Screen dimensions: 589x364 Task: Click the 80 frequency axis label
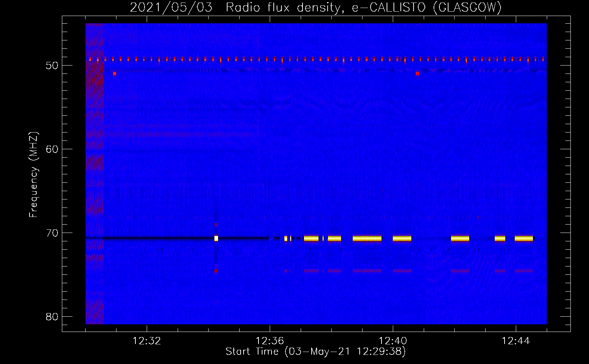52,317
